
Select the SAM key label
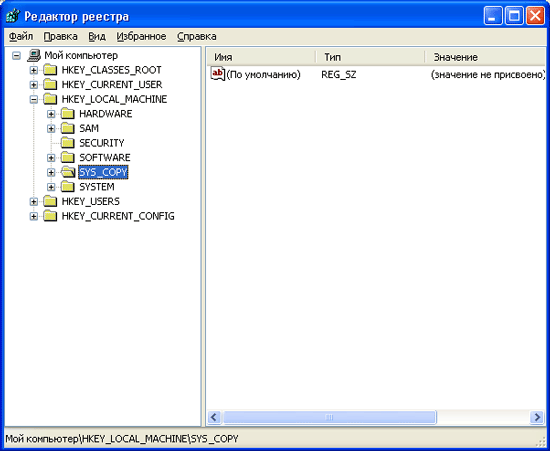pos(89,129)
